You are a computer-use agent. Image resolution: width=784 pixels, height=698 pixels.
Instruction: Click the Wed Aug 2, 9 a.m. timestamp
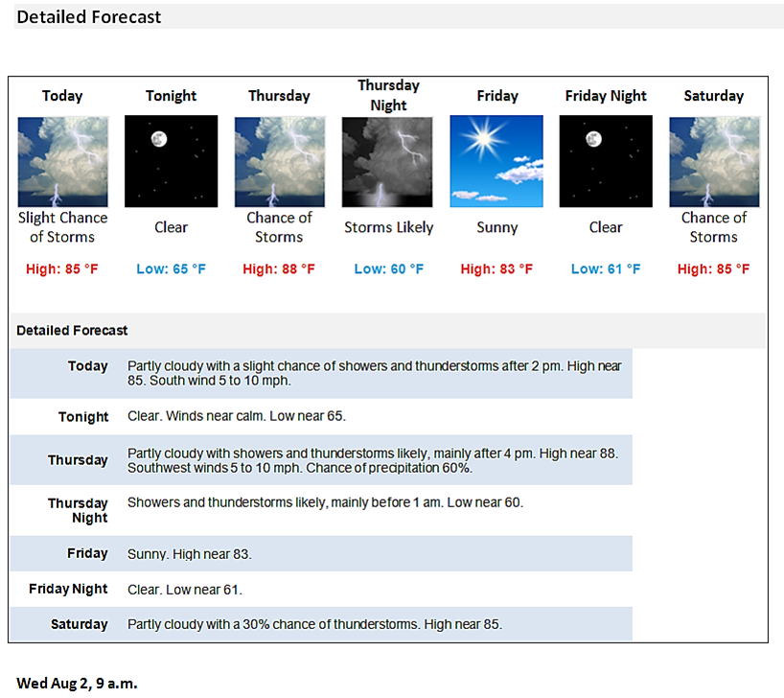tap(77, 683)
